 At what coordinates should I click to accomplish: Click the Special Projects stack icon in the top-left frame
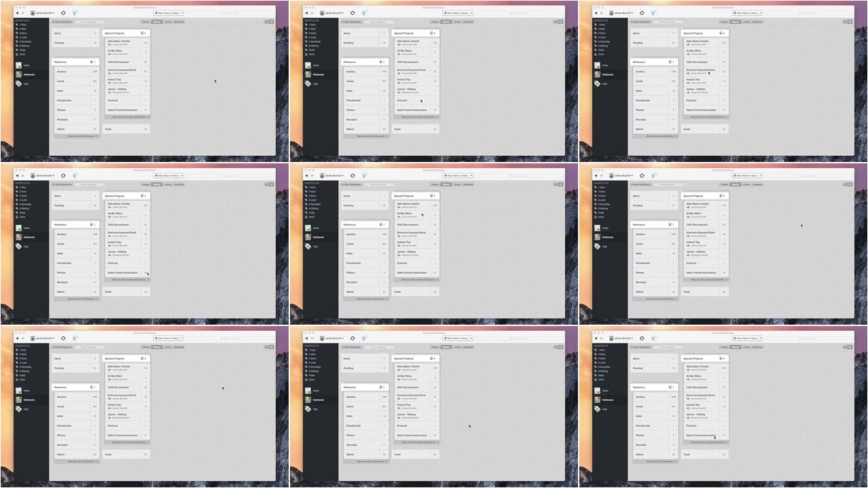(142, 33)
